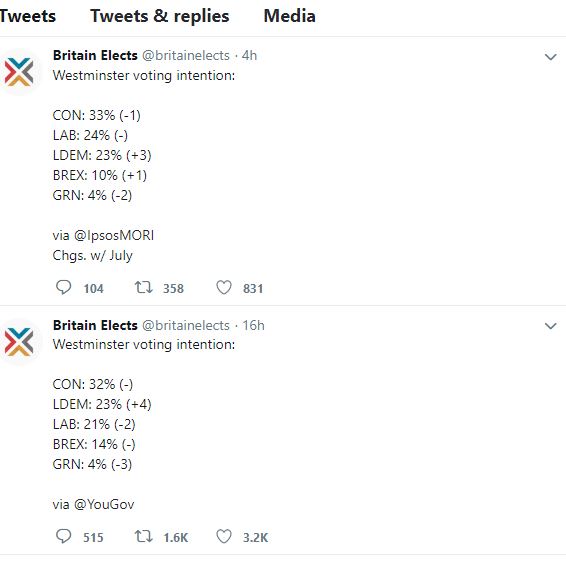
Task: Click Britain Elects avatar on 4h tweet
Action: pyautogui.click(x=19, y=72)
